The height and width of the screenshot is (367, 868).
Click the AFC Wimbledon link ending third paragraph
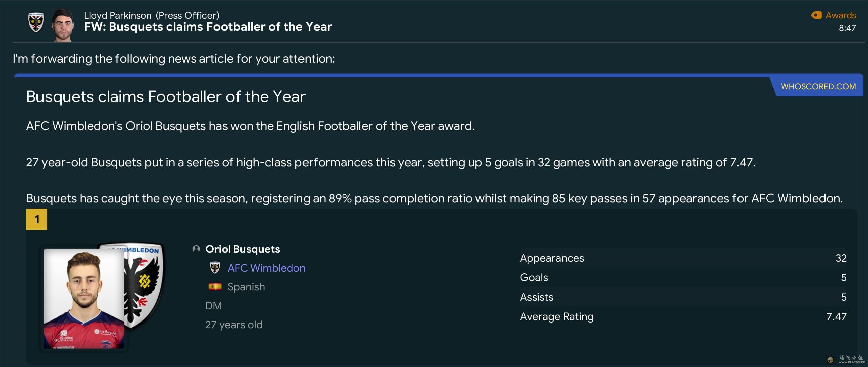[x=795, y=198]
